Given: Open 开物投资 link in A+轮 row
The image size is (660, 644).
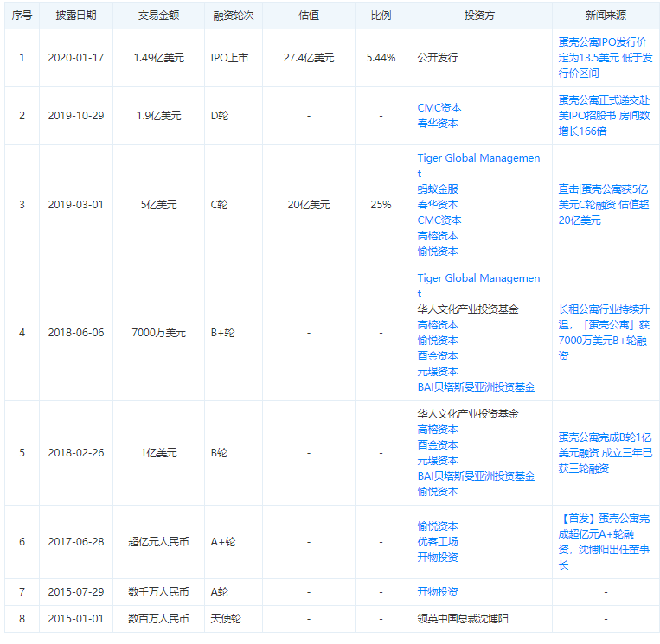Looking at the screenshot, I should [x=438, y=558].
